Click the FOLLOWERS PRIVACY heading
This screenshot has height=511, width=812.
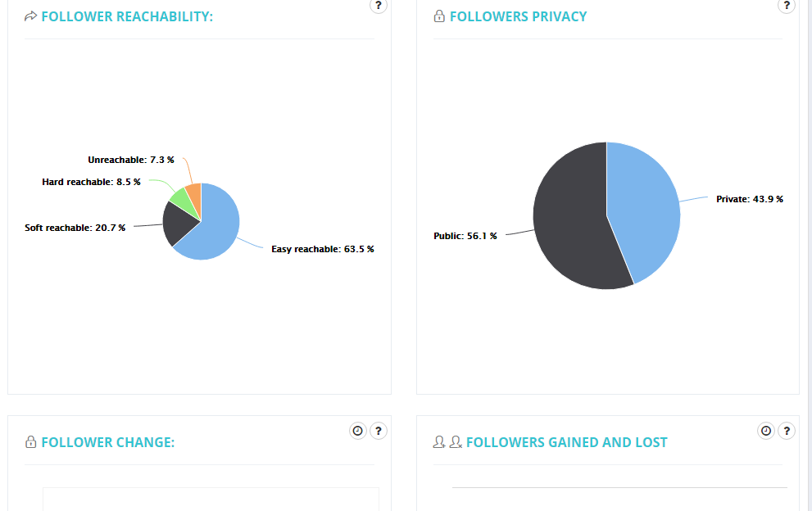[518, 16]
